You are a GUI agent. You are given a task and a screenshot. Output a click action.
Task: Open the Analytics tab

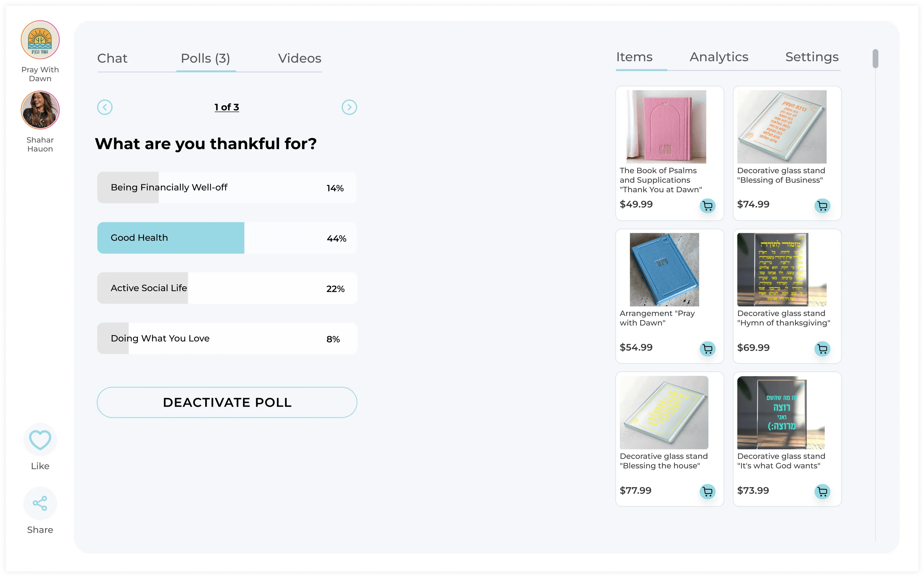[719, 57]
